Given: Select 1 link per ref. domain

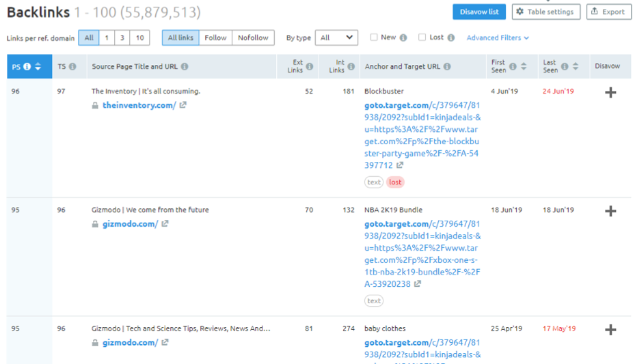Looking at the screenshot, I should pyautogui.click(x=107, y=38).
